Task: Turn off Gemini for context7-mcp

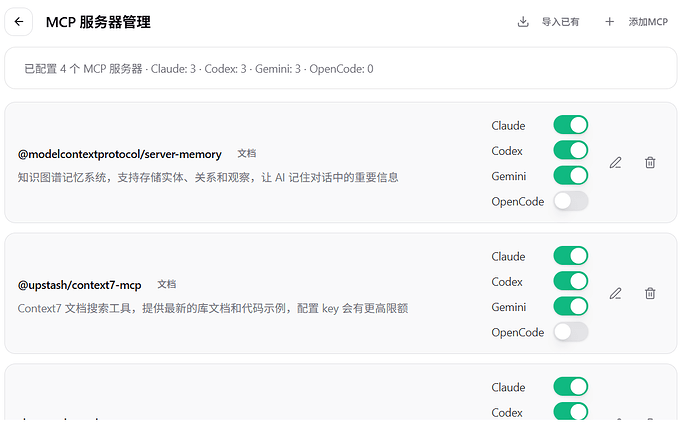Action: click(x=571, y=306)
